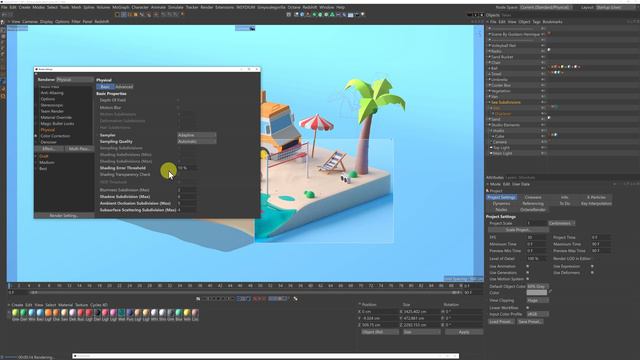Click frame 40 on timeline ruler
This screenshot has width=640, height=360.
click(210, 286)
